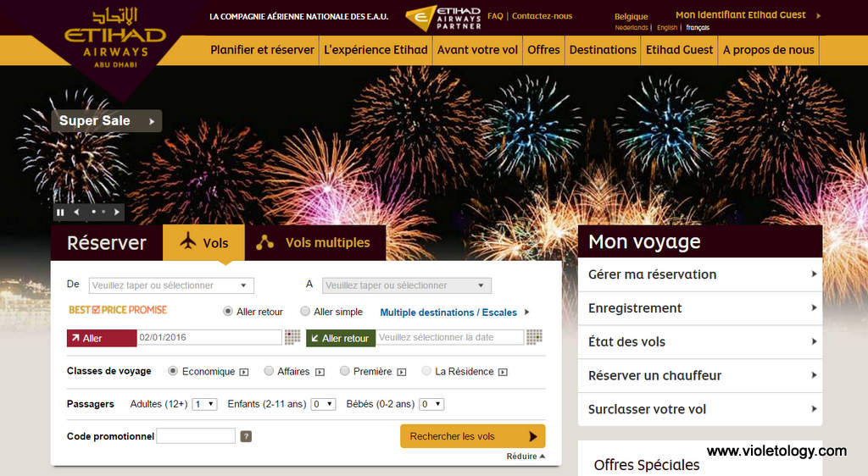The width and height of the screenshot is (868, 476).
Task: Click the Mon voyage panel heading
Action: point(644,241)
